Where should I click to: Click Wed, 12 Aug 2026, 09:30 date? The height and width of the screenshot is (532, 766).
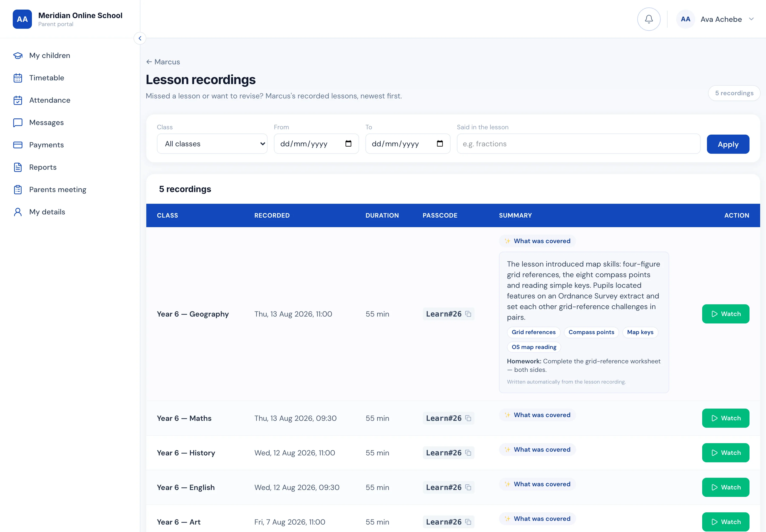click(297, 487)
